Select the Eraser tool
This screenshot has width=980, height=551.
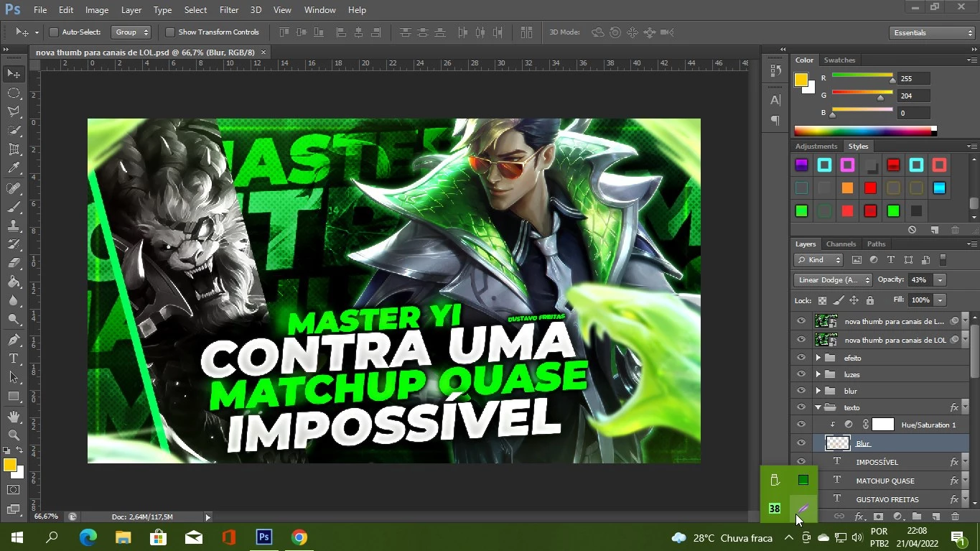pyautogui.click(x=14, y=263)
